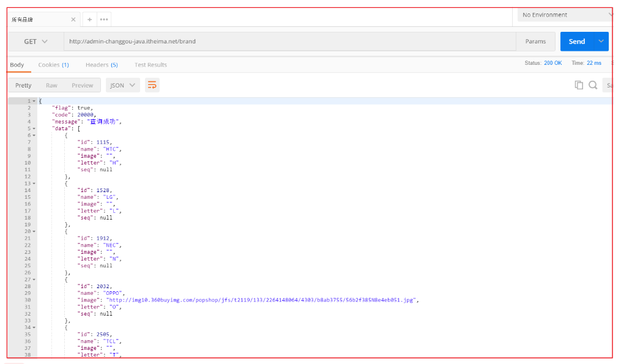Select the Raw view mode
This screenshot has width=621, height=364.
(x=51, y=86)
